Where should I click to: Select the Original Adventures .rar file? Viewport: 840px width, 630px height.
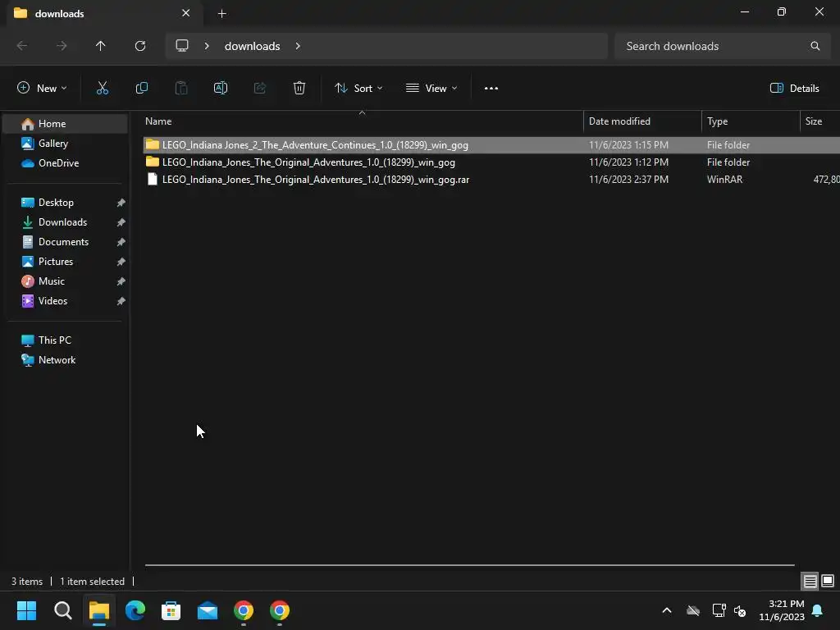point(491,180)
